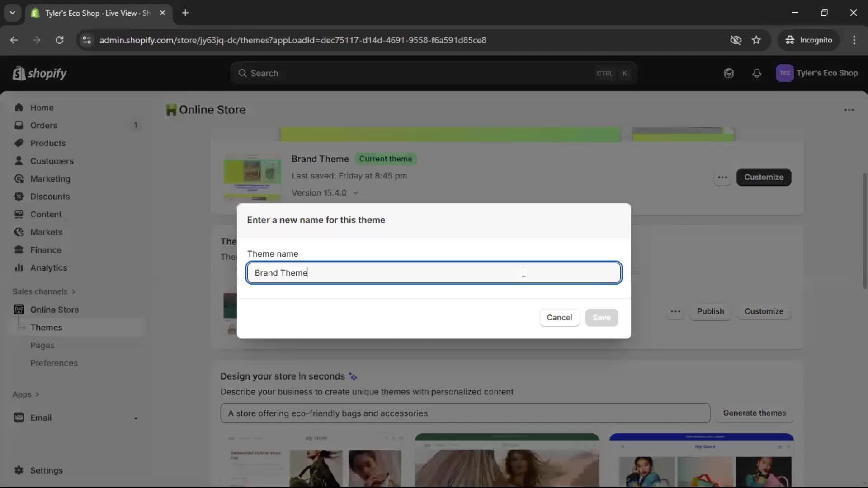Click inside the Theme name input field

coord(434,273)
